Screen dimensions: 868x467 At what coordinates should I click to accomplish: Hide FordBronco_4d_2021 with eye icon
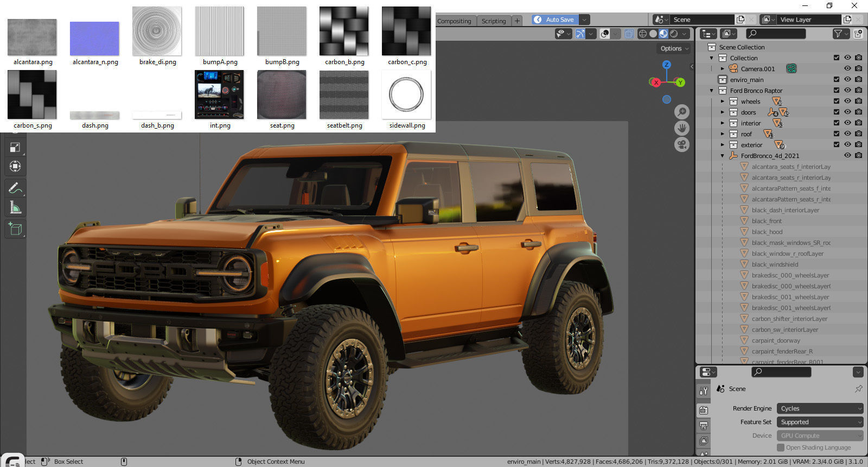847,156
